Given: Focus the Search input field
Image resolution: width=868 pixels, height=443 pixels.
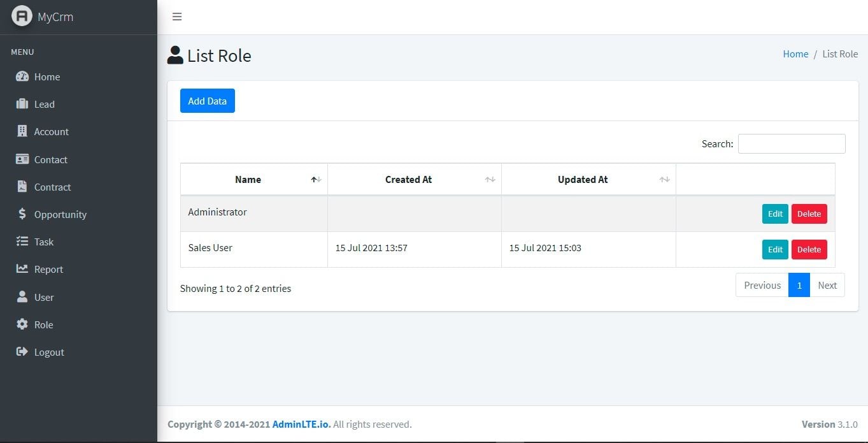Looking at the screenshot, I should [792, 143].
